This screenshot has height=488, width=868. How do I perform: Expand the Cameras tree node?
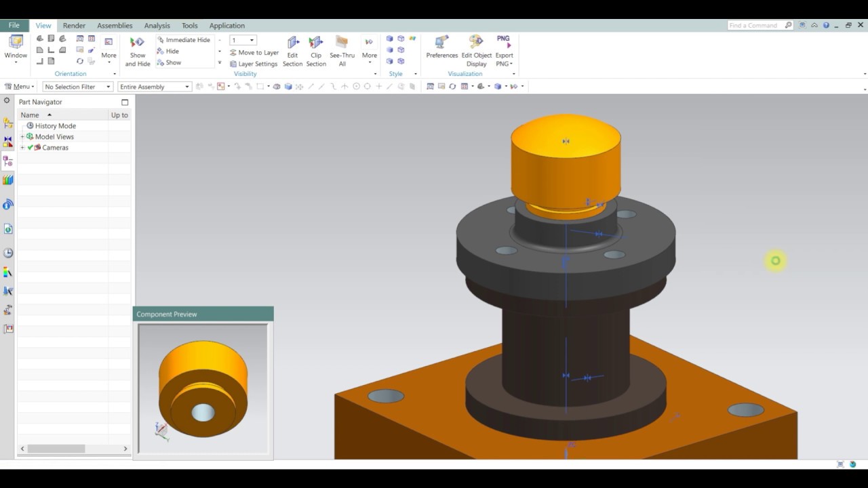tap(22, 148)
